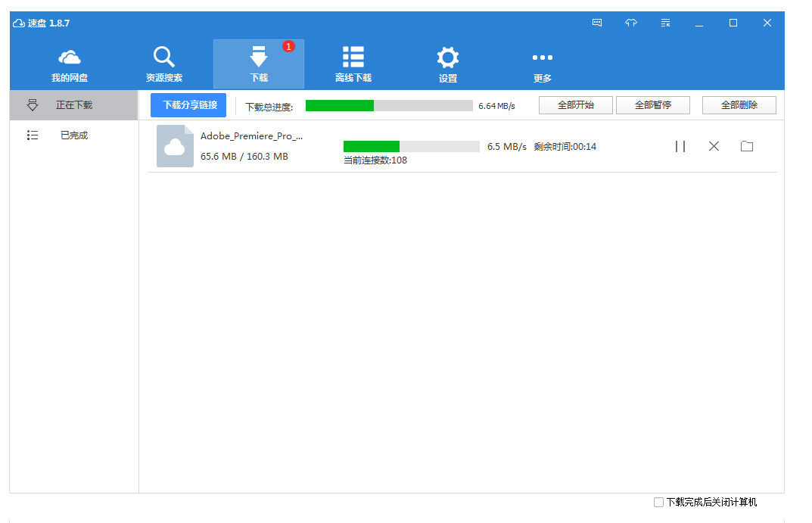
Task: Enable 下载完成后关闭计算机 checkbox
Action: (658, 503)
